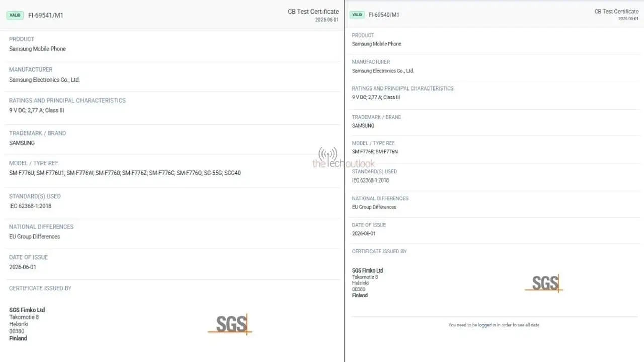Click the model list 'SM-F776B; SM-F776N'
644x362 pixels.
pos(375,151)
